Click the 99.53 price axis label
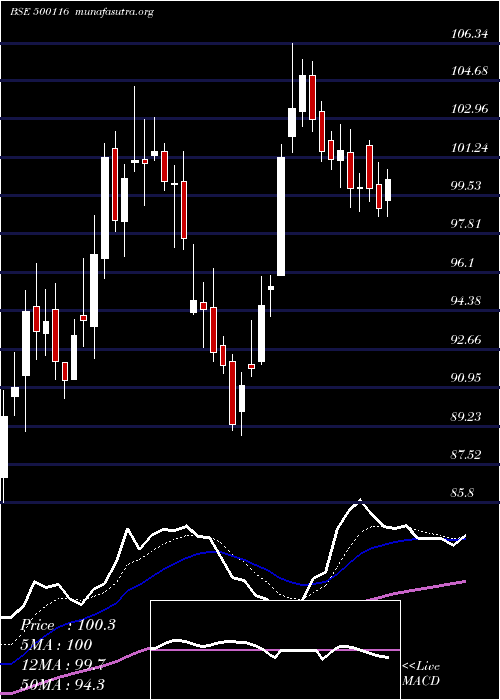The image size is (500, 700). pyautogui.click(x=466, y=186)
